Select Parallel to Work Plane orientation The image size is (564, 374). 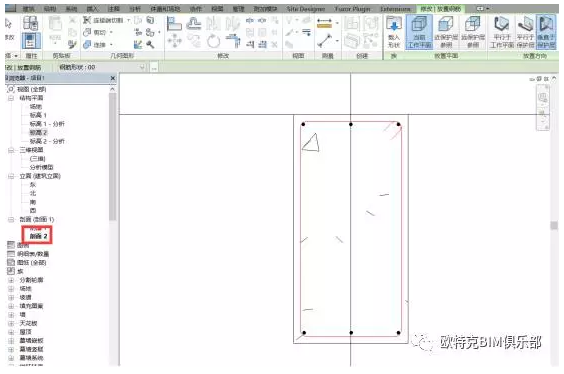501,32
